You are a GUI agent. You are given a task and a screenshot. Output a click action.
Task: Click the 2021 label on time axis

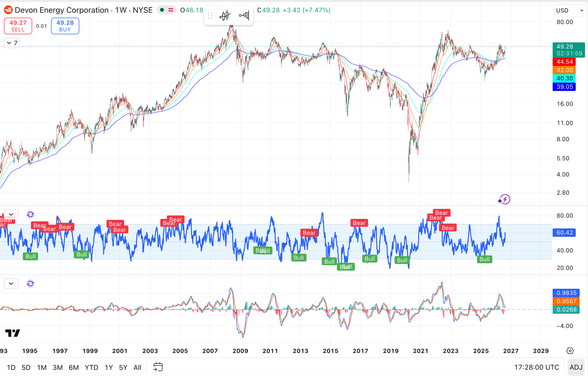[x=421, y=351]
